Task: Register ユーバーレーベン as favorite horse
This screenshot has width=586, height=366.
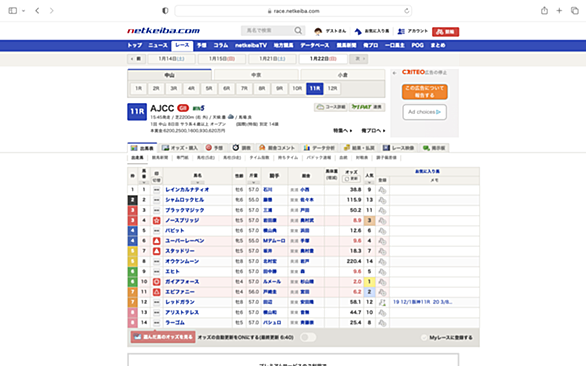Action: 382,241
